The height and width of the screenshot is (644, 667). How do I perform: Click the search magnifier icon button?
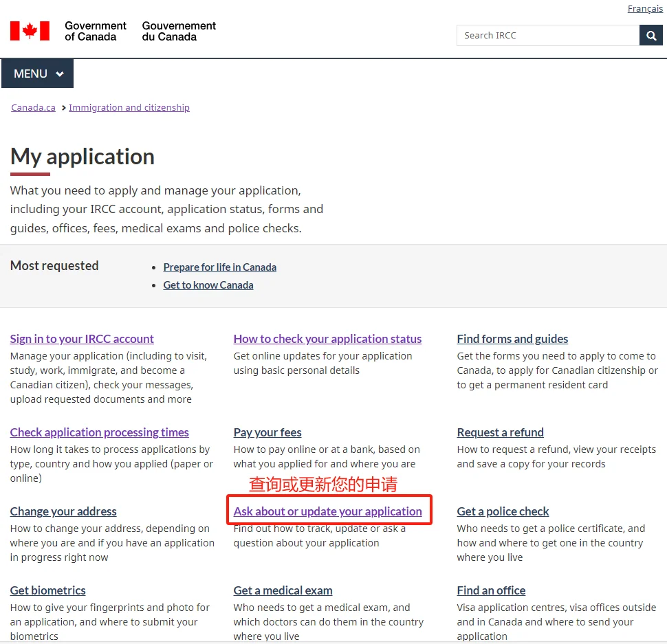click(650, 35)
